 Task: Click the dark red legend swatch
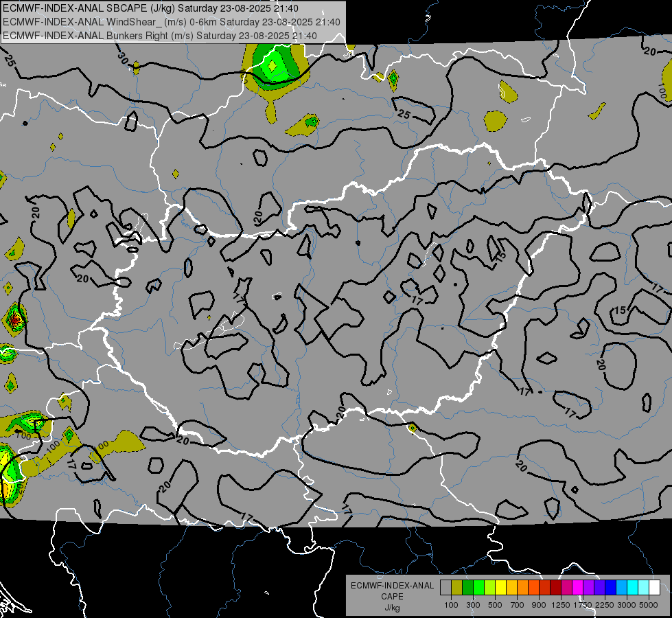click(x=556, y=587)
